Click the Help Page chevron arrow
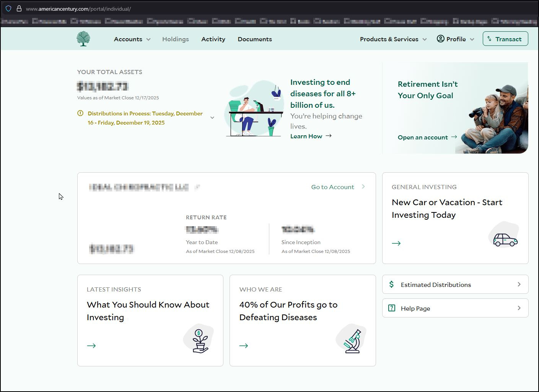The width and height of the screenshot is (539, 392). pos(519,308)
